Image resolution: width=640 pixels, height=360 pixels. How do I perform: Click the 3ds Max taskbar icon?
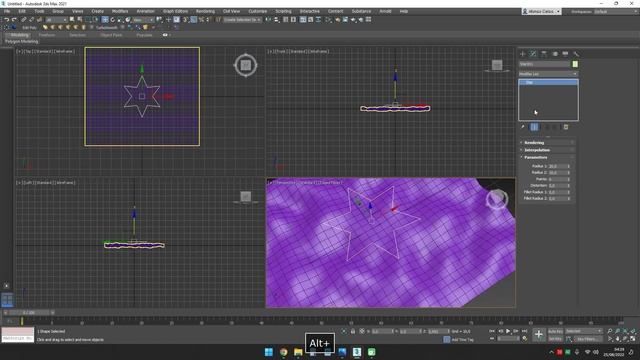click(x=357, y=352)
